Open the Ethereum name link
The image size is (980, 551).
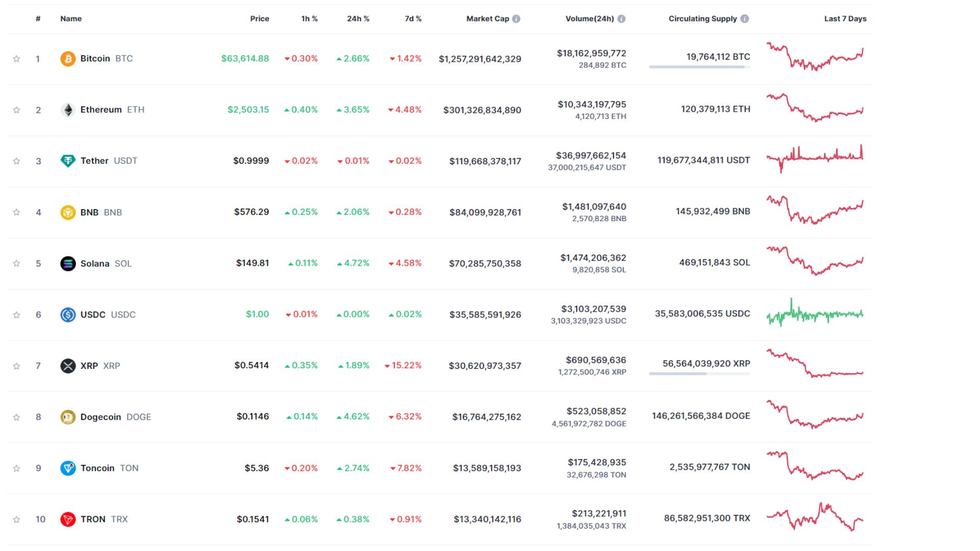[x=101, y=109]
